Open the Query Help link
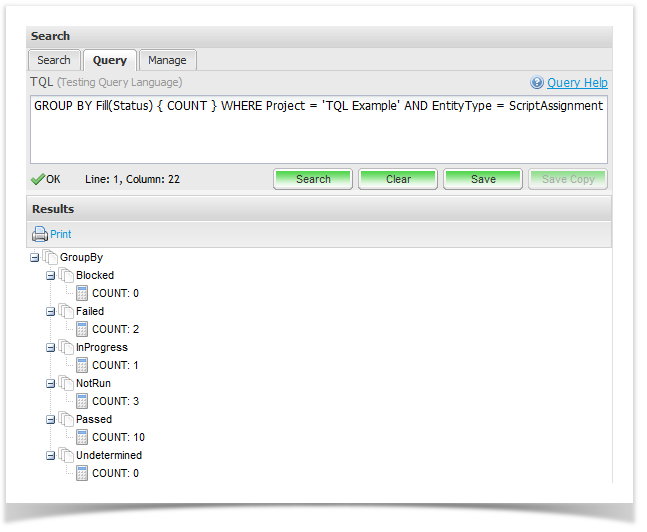 pos(577,83)
